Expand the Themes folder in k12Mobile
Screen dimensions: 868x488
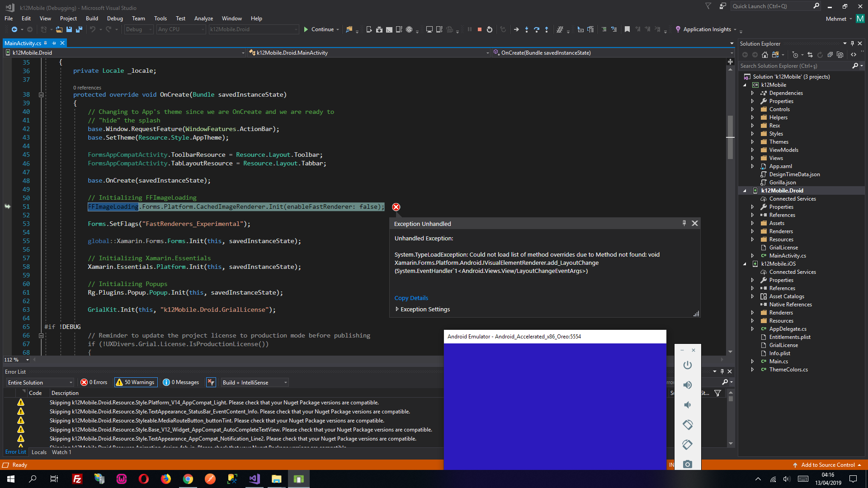click(752, 142)
